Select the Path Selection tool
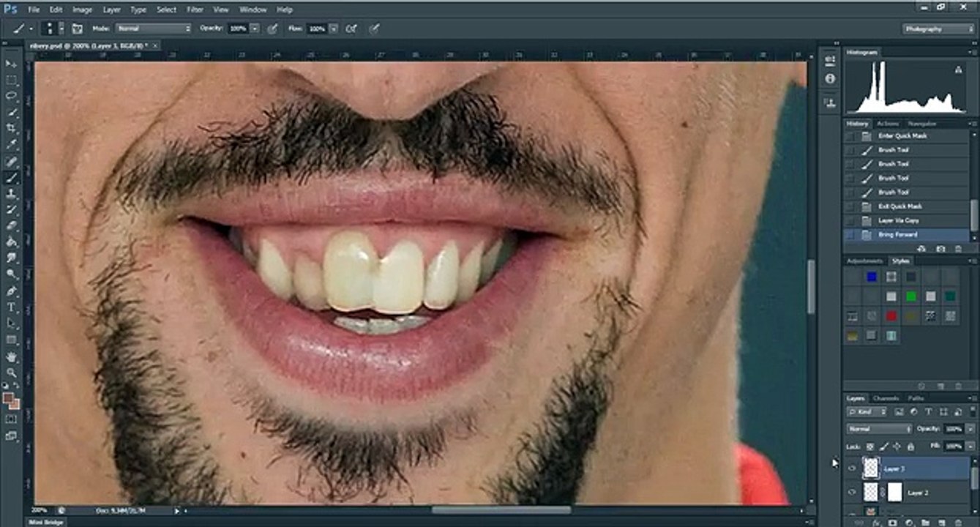The image size is (980, 527). pos(11,324)
